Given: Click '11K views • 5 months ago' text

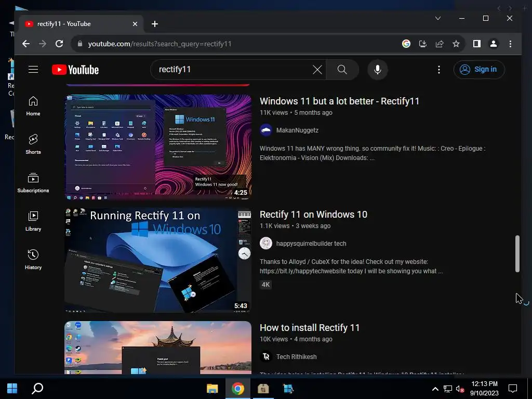Looking at the screenshot, I should tap(296, 113).
